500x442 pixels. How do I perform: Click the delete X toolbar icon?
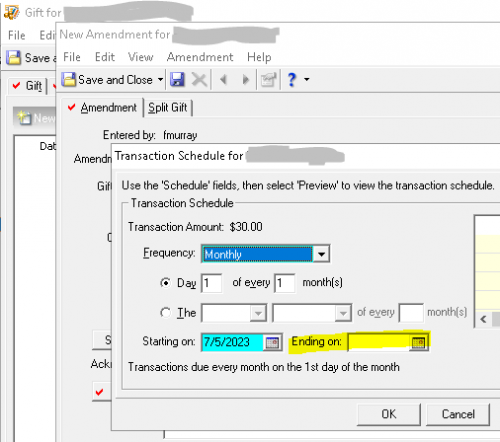coord(199,80)
